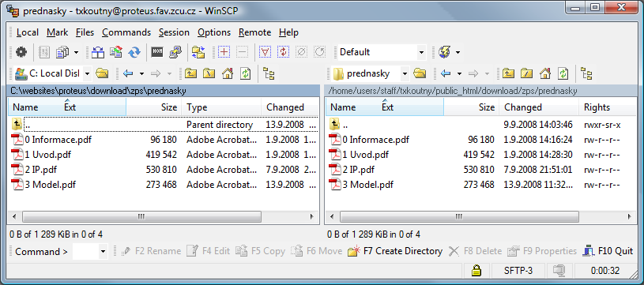644x285 pixels.
Task: Go to local home directory icon
Action: [227, 73]
